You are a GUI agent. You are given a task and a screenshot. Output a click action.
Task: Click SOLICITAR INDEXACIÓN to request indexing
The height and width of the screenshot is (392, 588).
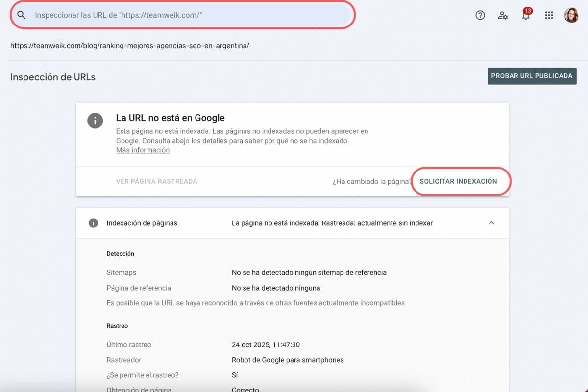tap(460, 181)
